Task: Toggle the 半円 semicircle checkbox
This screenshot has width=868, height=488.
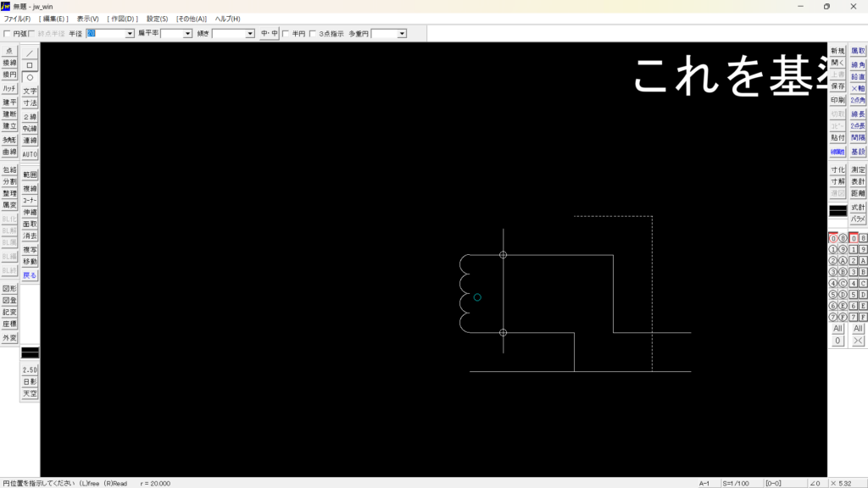Action: point(286,34)
